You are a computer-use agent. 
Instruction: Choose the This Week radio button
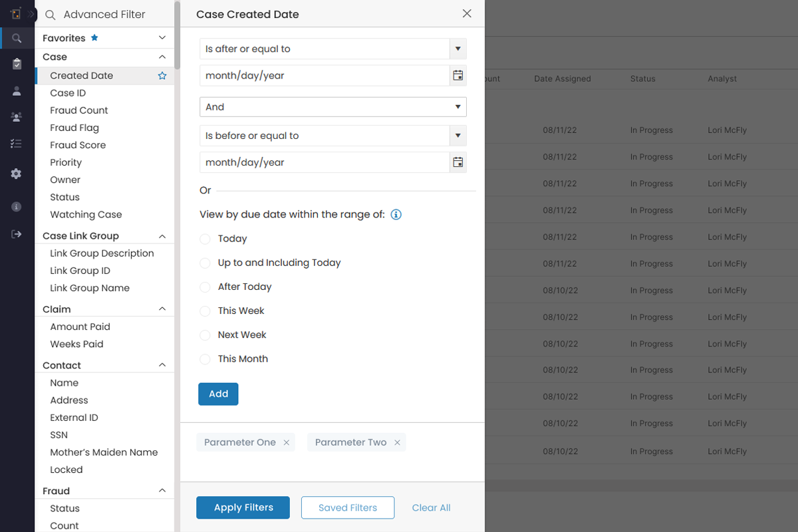pyautogui.click(x=205, y=311)
